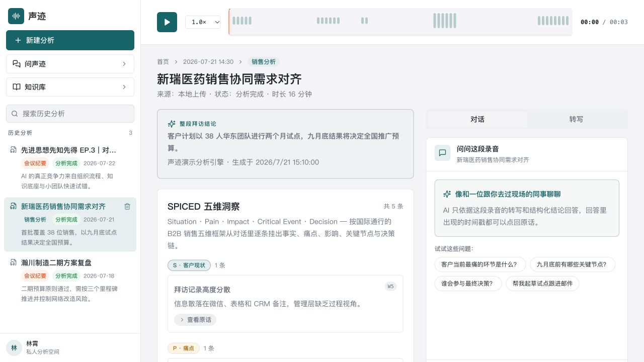This screenshot has width=644, height=362.
Task: Click the W5 badge on the insight card
Action: click(x=390, y=287)
